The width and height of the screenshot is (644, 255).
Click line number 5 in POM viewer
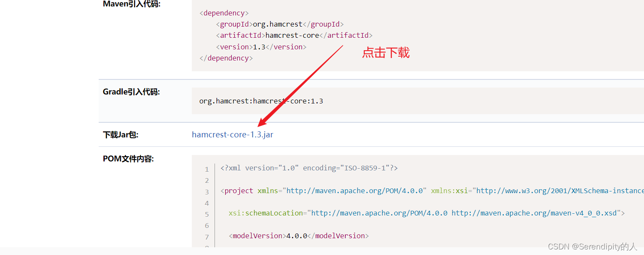click(207, 213)
